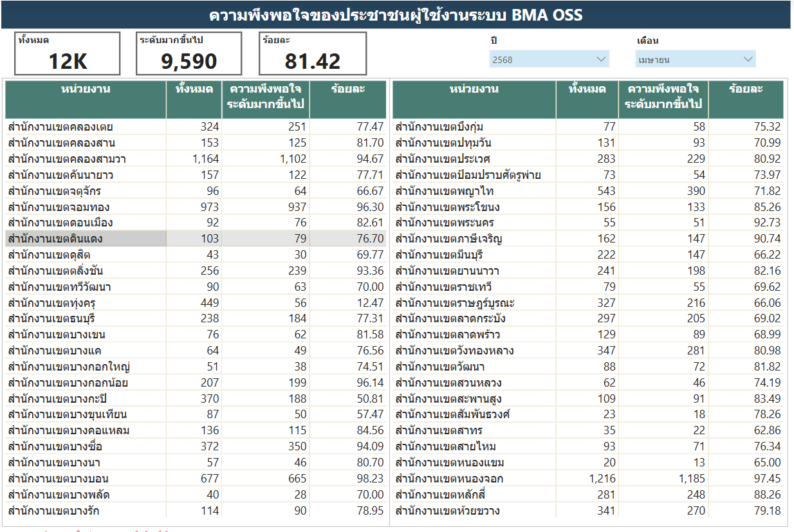Select row สำนักงานเขตบางเขน
Screen dimensions: 794x532
pyautogui.click(x=196, y=335)
